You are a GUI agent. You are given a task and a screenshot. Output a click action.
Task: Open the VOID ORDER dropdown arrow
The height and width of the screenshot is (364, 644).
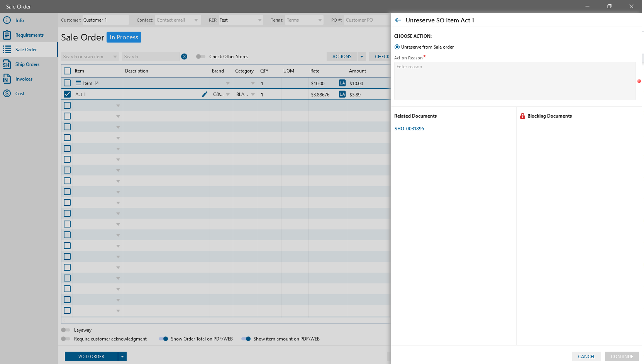coord(122,357)
